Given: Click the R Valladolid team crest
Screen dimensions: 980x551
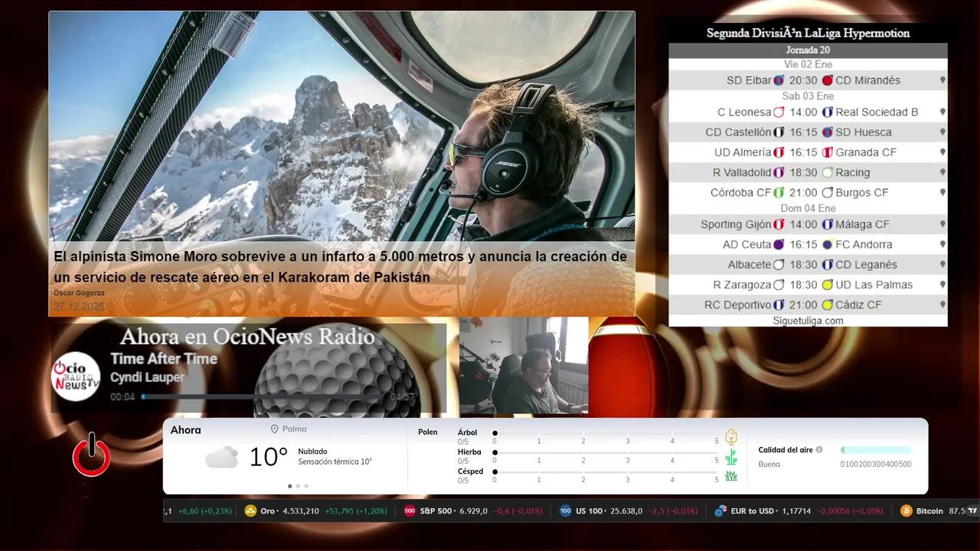Looking at the screenshot, I should click(779, 172).
